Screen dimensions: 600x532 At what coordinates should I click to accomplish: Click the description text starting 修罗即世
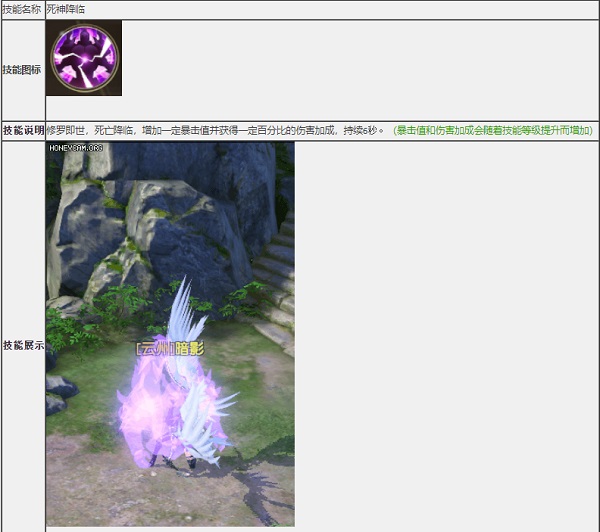(215, 131)
